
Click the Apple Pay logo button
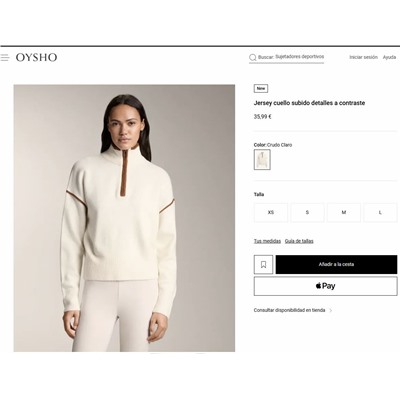coord(325,286)
